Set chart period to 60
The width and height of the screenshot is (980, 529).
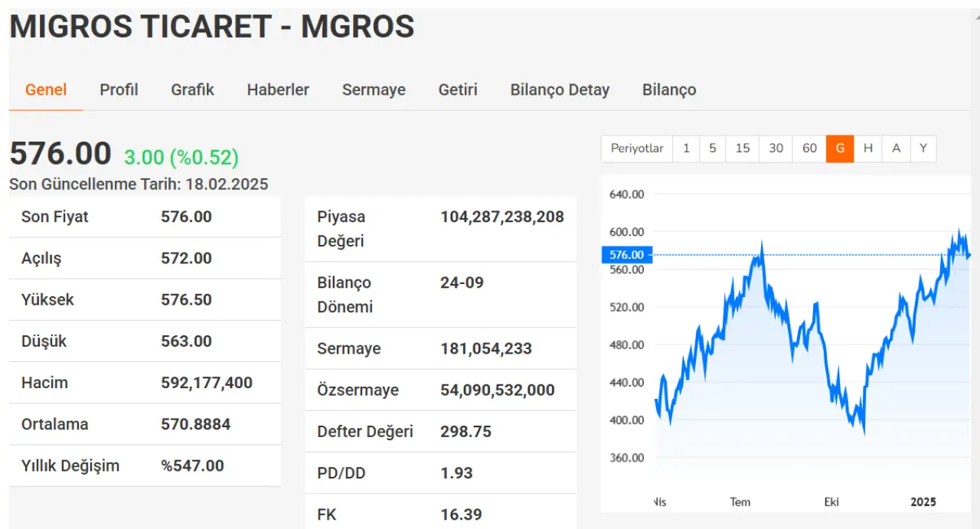click(810, 149)
